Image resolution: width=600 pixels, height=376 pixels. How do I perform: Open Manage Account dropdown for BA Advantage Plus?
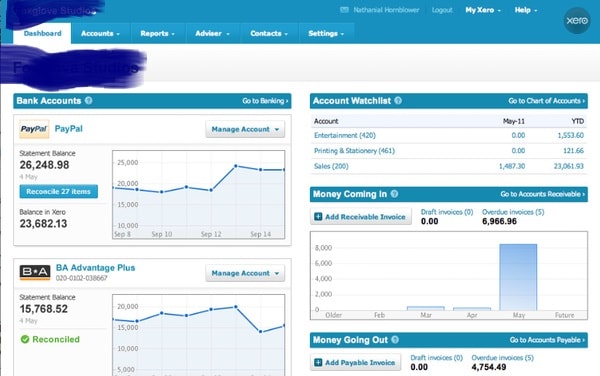click(x=245, y=273)
